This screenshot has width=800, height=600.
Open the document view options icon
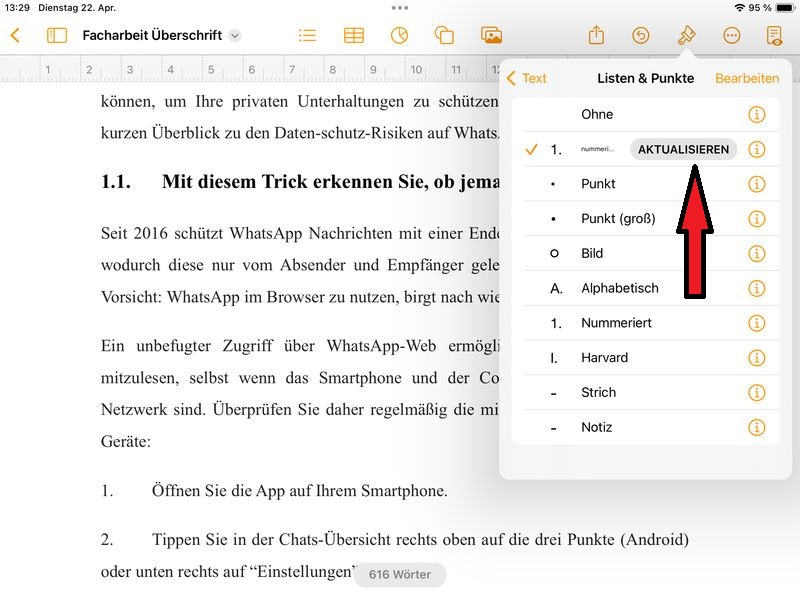(x=774, y=35)
